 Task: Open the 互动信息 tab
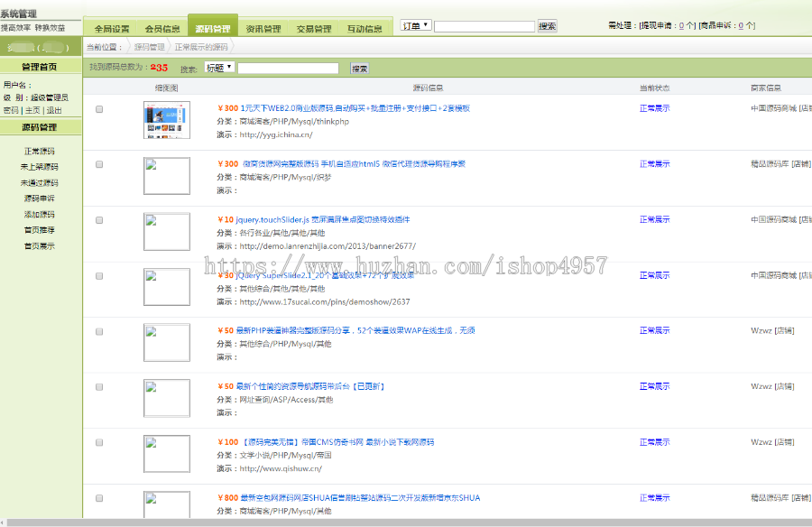point(364,29)
